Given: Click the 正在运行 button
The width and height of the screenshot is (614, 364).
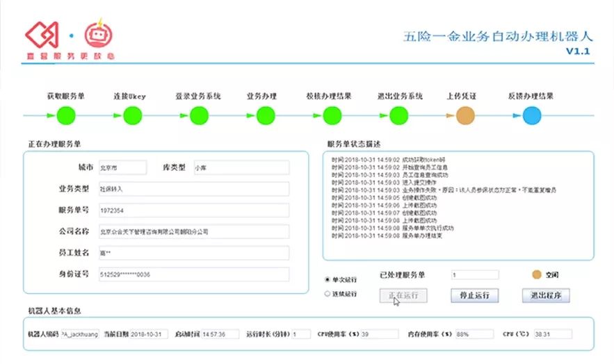Looking at the screenshot, I should coord(403,295).
